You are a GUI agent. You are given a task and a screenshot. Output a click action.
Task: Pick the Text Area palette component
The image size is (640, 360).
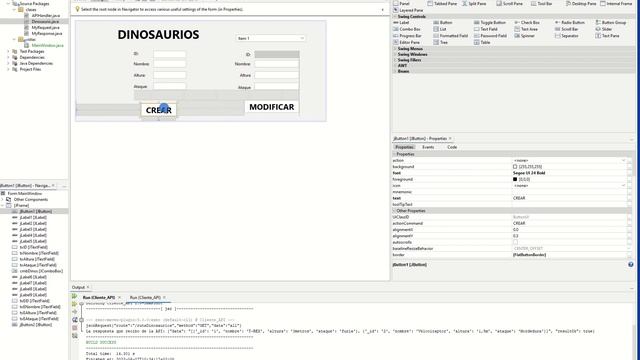click(526, 29)
